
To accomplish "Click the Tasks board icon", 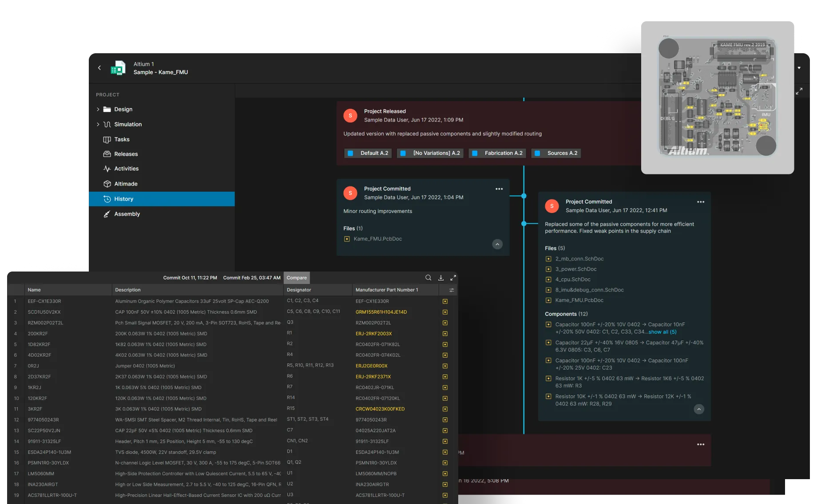I will coord(107,140).
